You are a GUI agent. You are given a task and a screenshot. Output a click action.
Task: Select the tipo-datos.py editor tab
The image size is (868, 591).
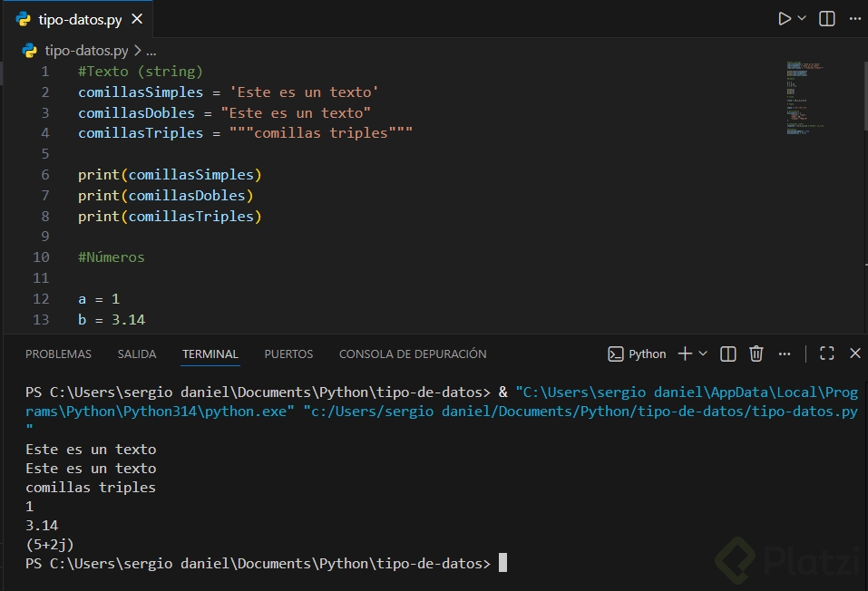(82, 19)
